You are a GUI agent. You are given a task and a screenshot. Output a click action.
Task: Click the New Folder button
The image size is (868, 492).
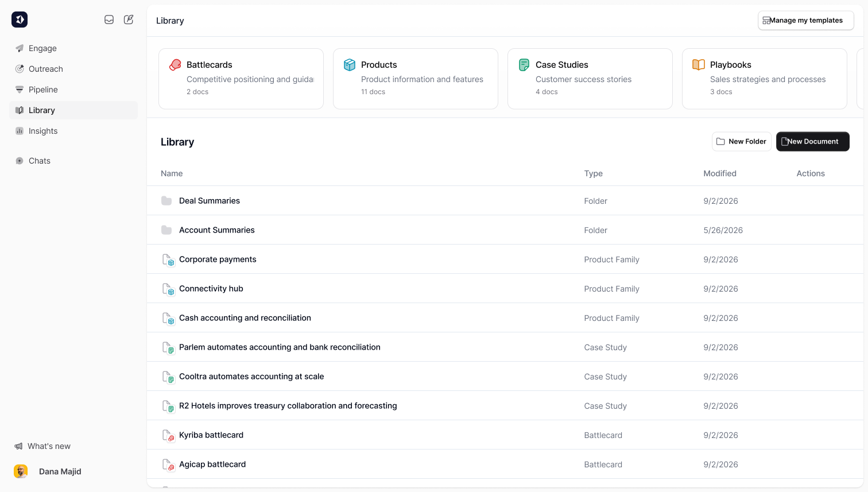tap(742, 142)
